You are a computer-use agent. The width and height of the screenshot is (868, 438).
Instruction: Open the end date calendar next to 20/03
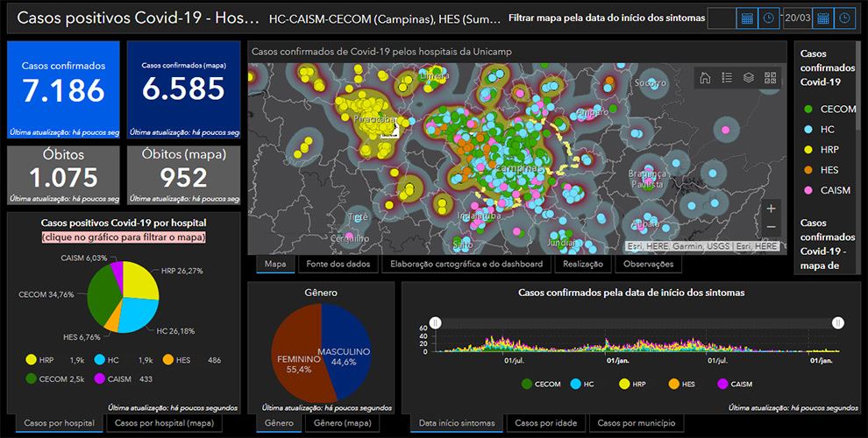(822, 18)
